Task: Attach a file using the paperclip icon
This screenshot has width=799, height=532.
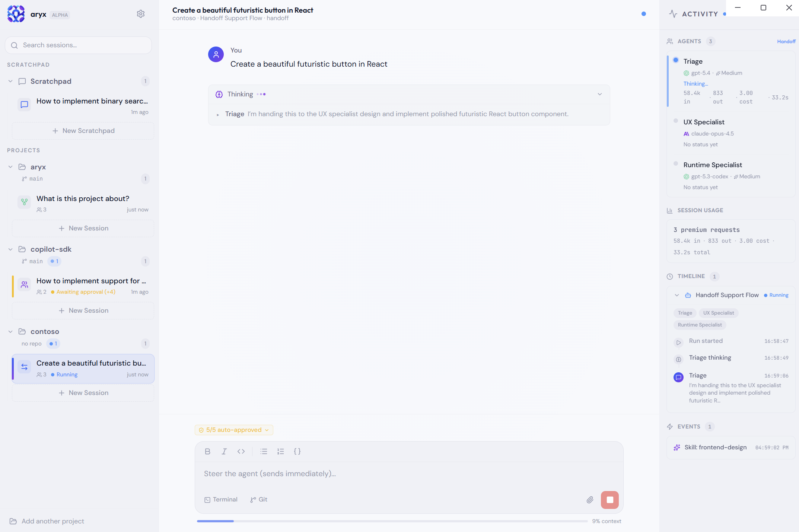Action: [x=590, y=500]
